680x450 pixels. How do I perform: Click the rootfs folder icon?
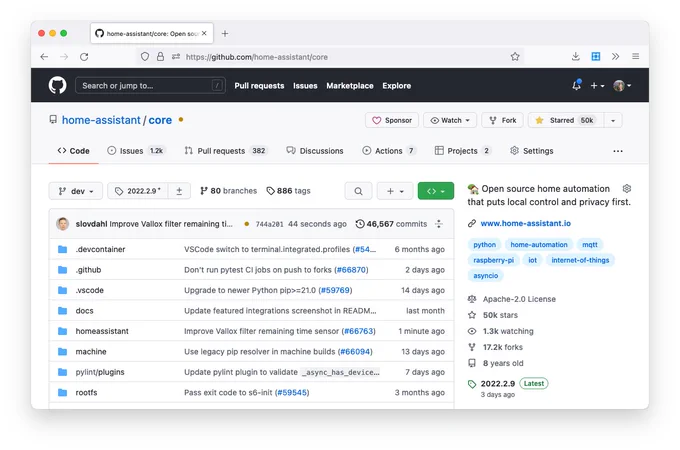[62, 392]
